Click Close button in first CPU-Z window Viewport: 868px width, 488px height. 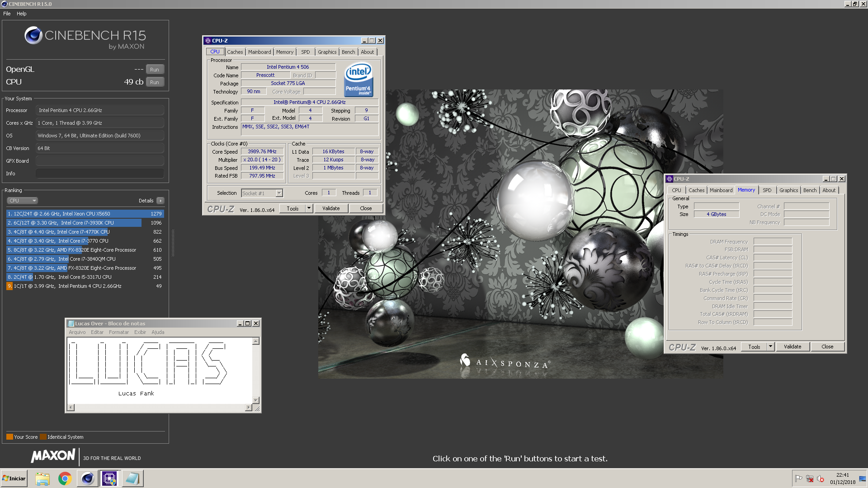366,208
